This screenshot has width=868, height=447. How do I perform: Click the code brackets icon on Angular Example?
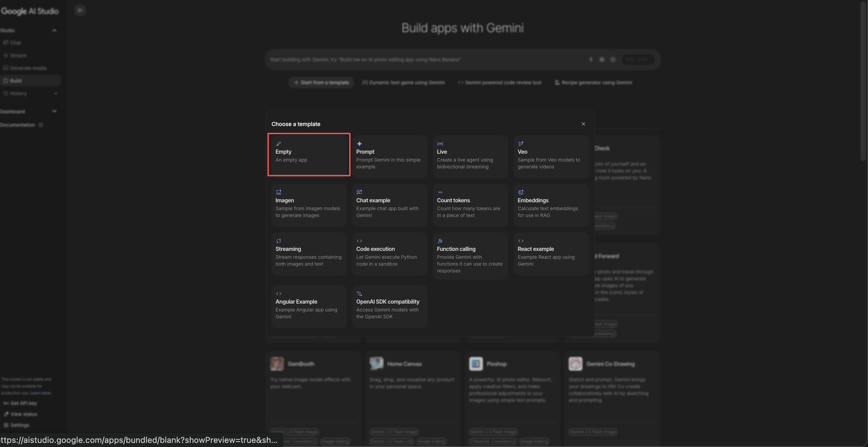click(x=279, y=294)
